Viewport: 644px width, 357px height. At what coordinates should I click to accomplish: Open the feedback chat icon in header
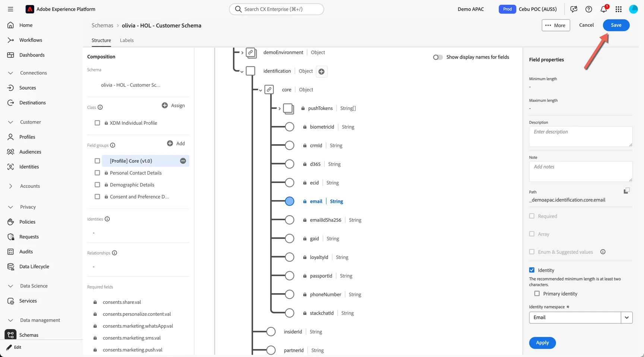point(574,9)
